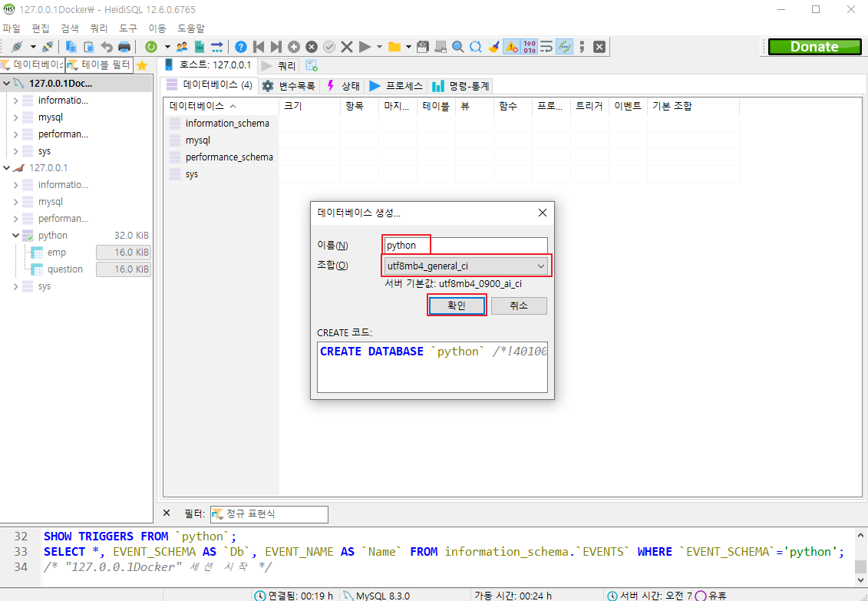Click the Save floppy disk icon
This screenshot has width=868, height=601.
tap(423, 47)
